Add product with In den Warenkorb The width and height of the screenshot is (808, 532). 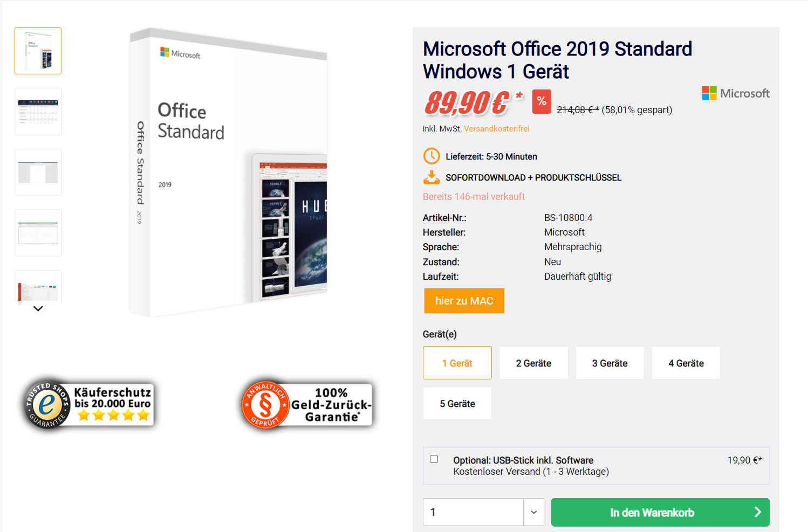click(x=652, y=512)
